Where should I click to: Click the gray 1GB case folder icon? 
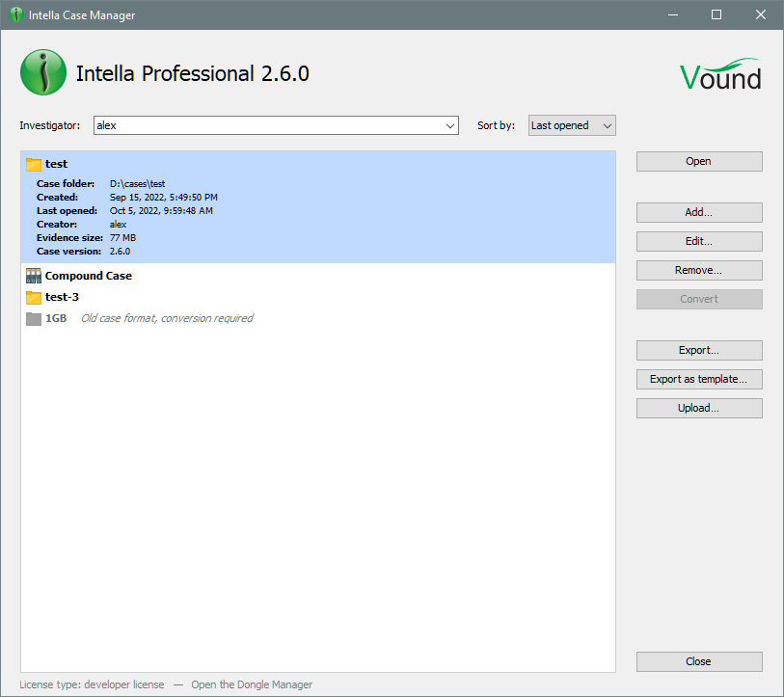[x=34, y=318]
